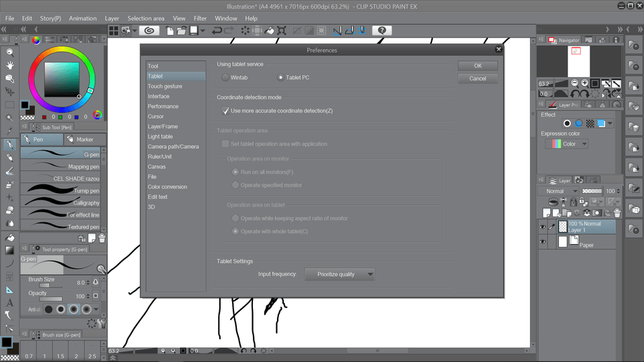Click the Help question mark icon
Viewport: 644px width, 362px height.
(x=382, y=30)
